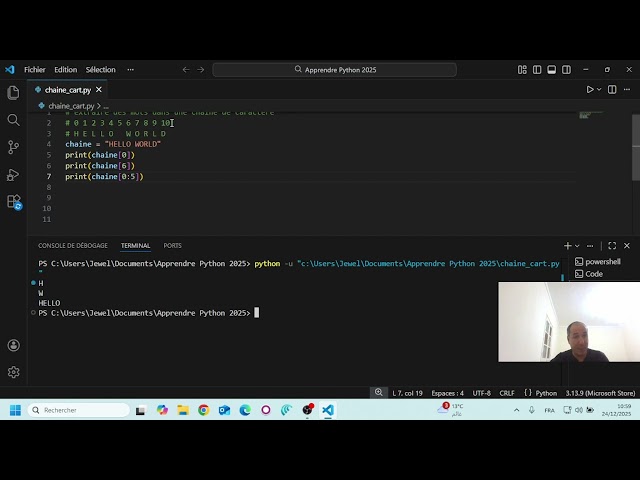Open the Accounts menu icon
Viewport: 640px width, 480px height.
pyautogui.click(x=13, y=345)
